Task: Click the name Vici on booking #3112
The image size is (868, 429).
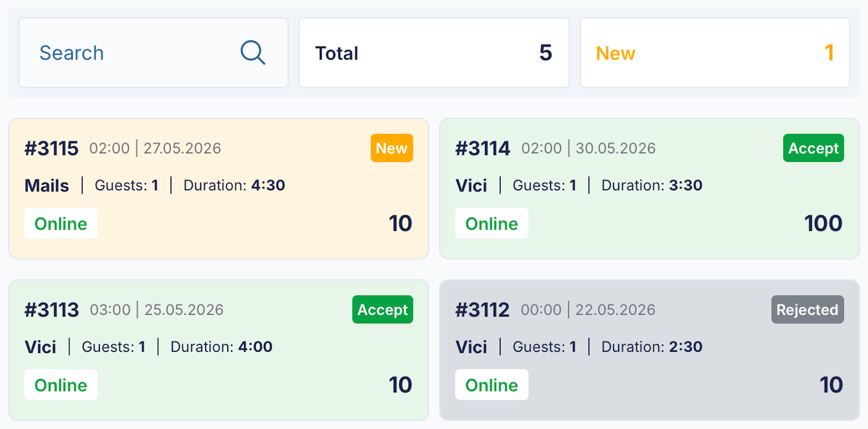Action: coord(471,347)
